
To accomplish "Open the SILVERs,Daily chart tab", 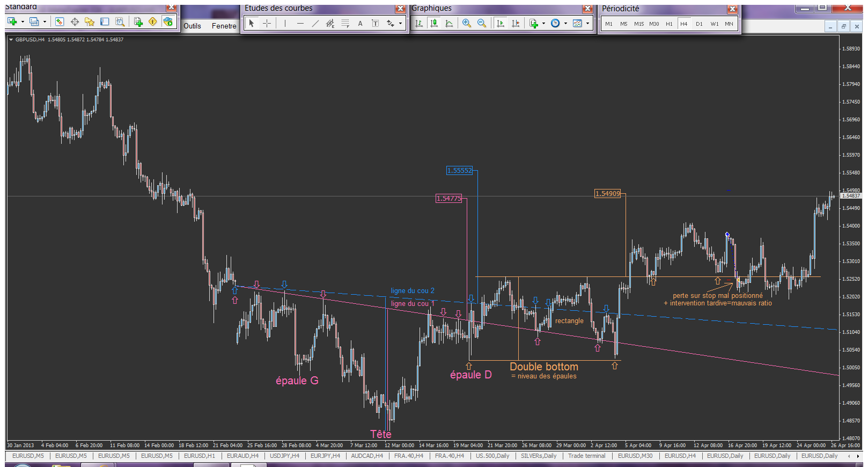I will pyautogui.click(x=539, y=456).
